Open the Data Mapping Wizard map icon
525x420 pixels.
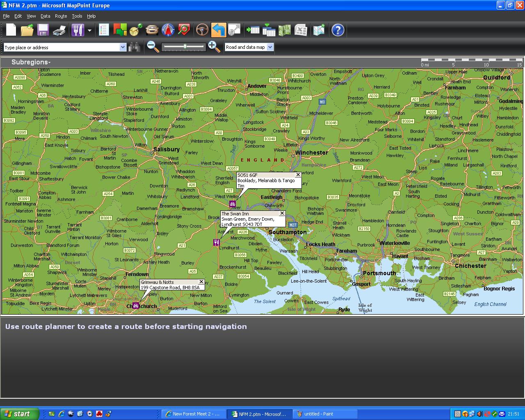pyautogui.click(x=285, y=30)
